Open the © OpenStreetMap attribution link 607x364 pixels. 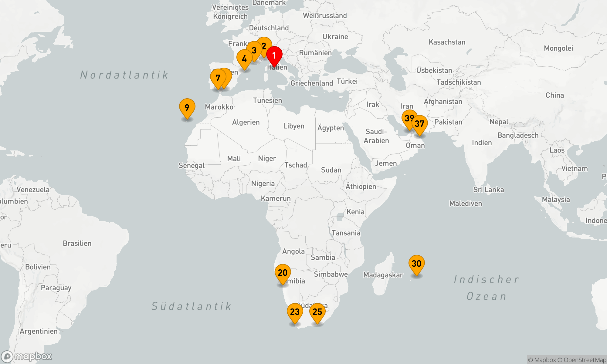point(582,360)
